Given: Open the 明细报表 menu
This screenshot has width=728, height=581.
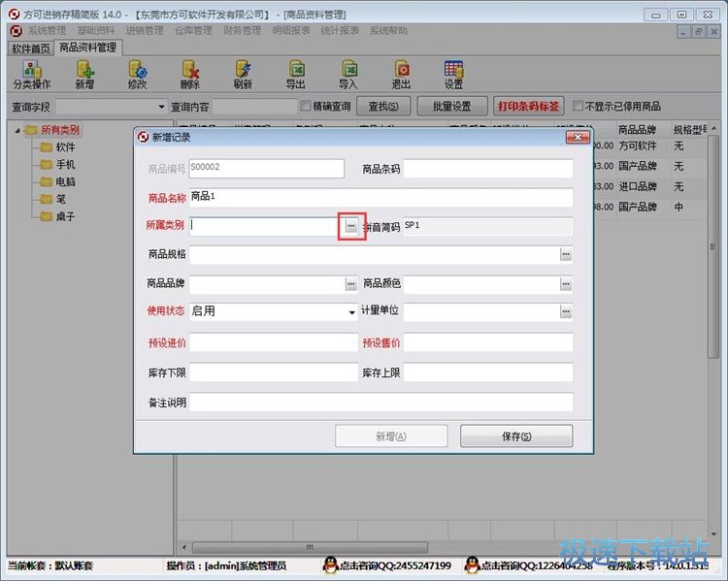Looking at the screenshot, I should pos(291,31).
